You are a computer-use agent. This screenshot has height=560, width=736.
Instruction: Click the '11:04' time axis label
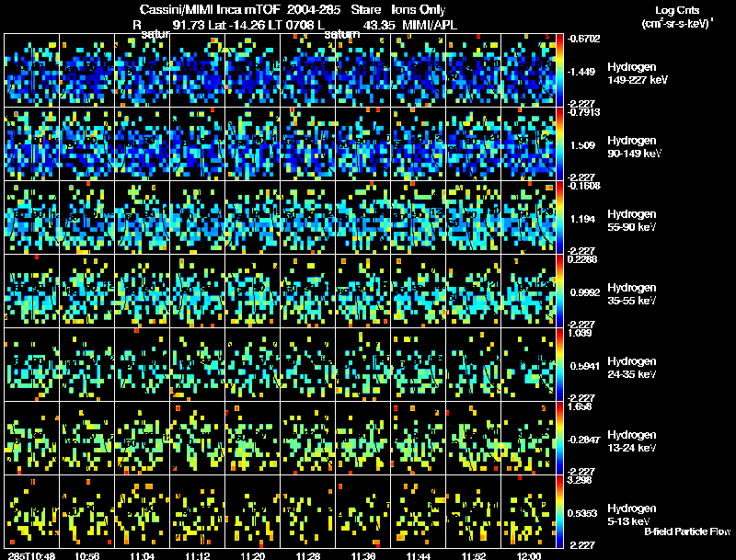pyautogui.click(x=143, y=555)
